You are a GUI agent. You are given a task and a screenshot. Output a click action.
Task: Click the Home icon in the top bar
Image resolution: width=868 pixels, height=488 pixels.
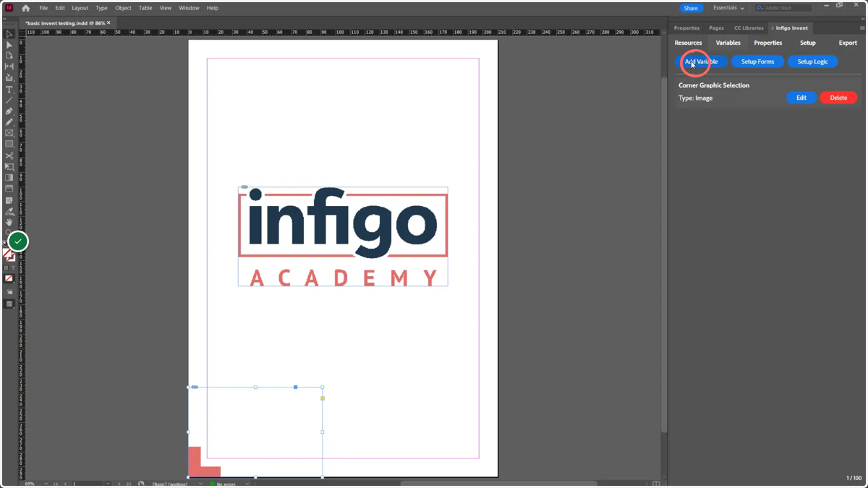(26, 8)
